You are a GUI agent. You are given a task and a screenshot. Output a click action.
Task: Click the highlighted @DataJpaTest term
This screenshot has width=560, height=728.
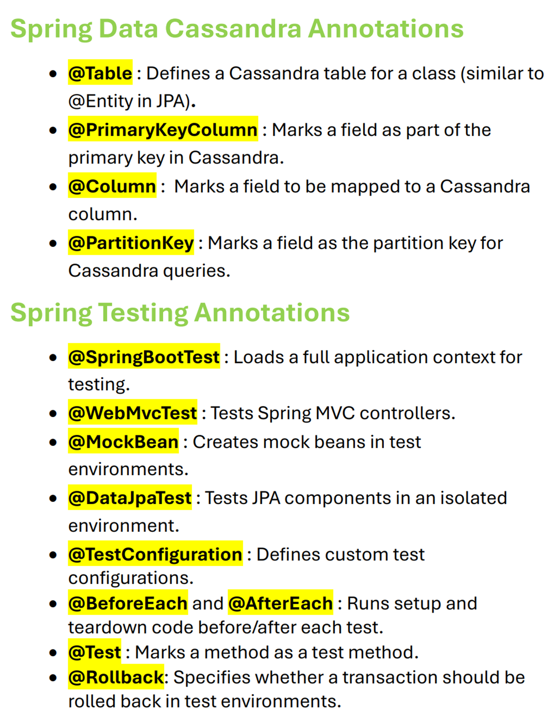coord(130,498)
